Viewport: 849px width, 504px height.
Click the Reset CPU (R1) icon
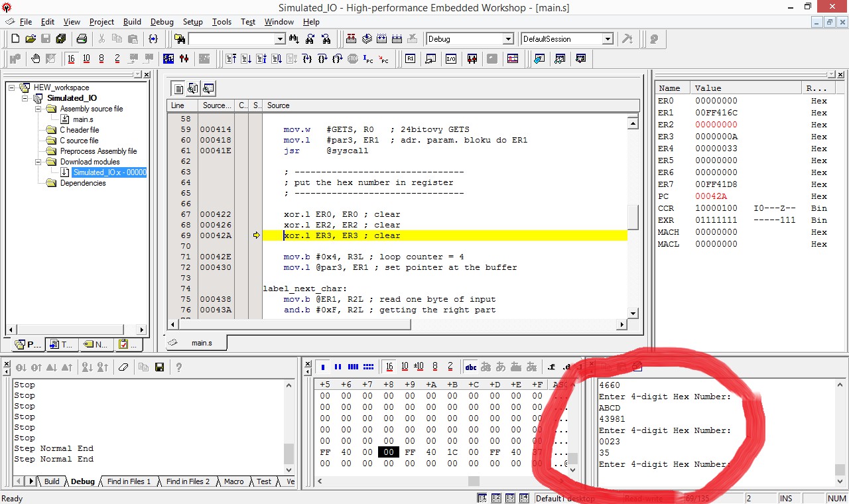[411, 59]
